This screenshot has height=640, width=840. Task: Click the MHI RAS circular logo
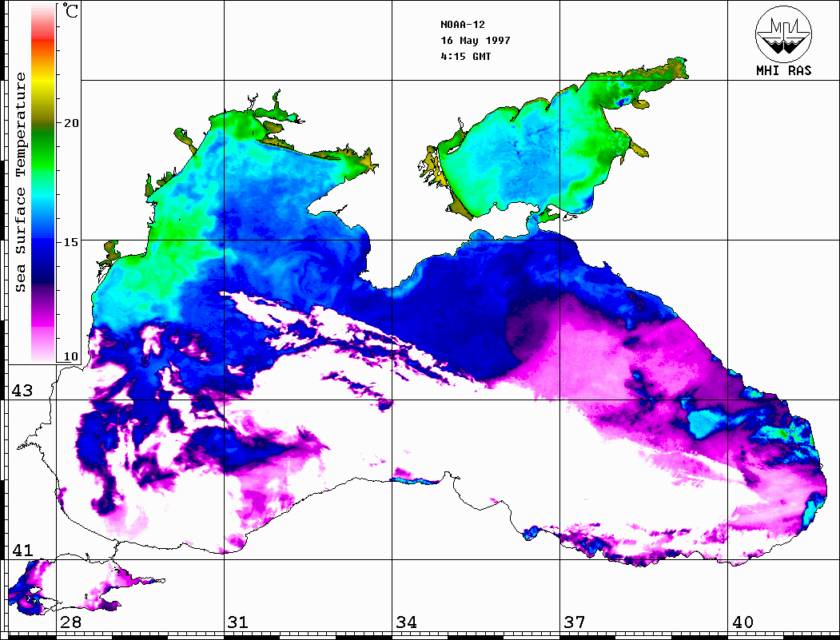pos(783,34)
